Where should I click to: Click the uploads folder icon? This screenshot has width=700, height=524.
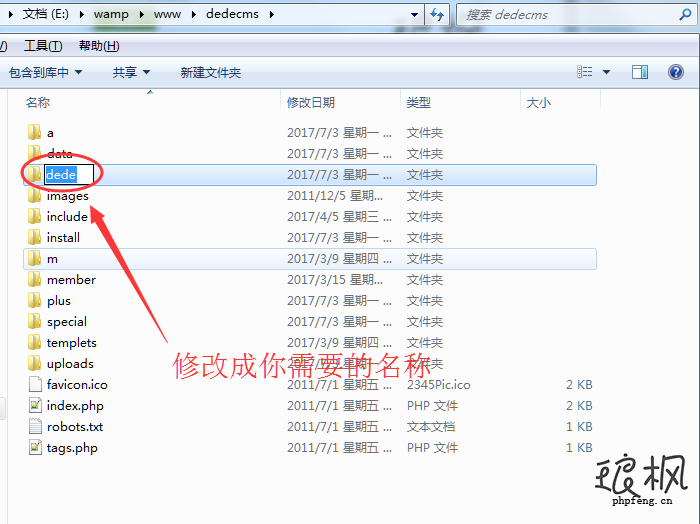pyautogui.click(x=34, y=363)
